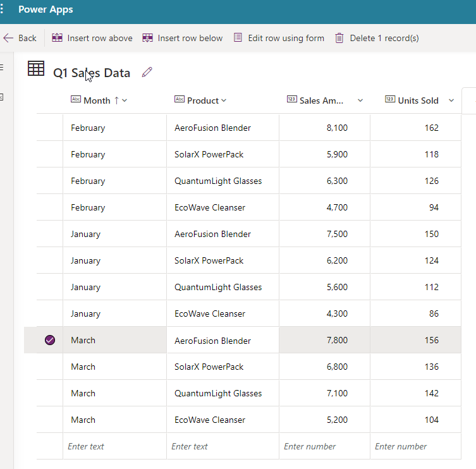Open the Sales Amount column dropdown chevron
The image size is (476, 469).
[360, 100]
